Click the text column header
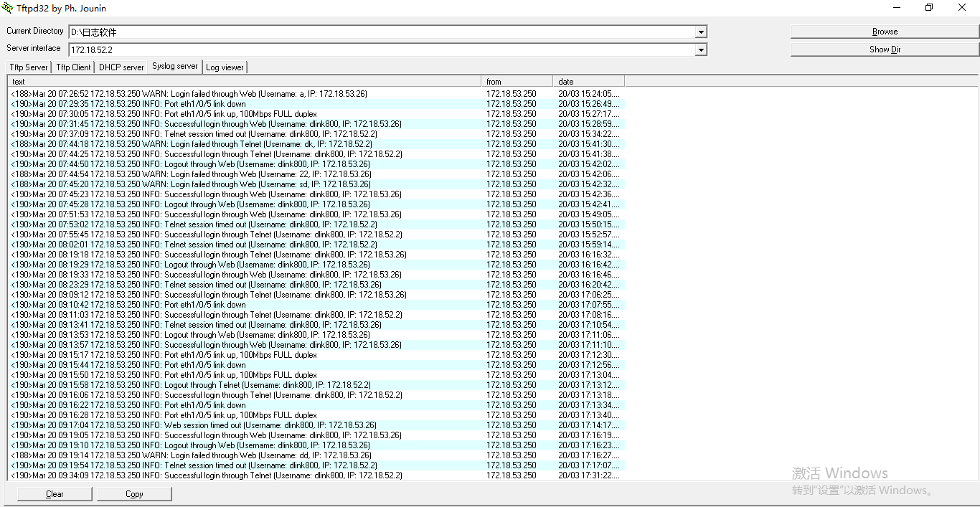This screenshot has height=507, width=980. coord(19,81)
